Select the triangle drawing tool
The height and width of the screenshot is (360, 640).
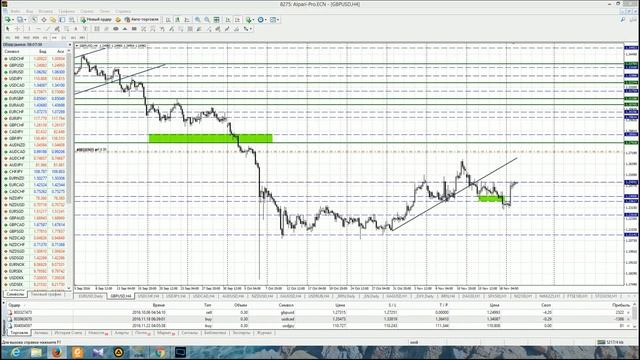pyautogui.click(x=124, y=29)
